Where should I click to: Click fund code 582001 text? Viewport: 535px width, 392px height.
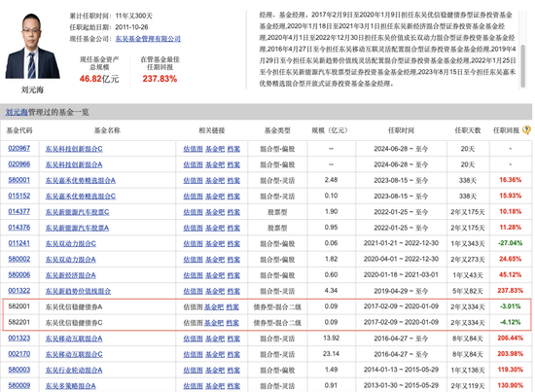[x=19, y=306]
